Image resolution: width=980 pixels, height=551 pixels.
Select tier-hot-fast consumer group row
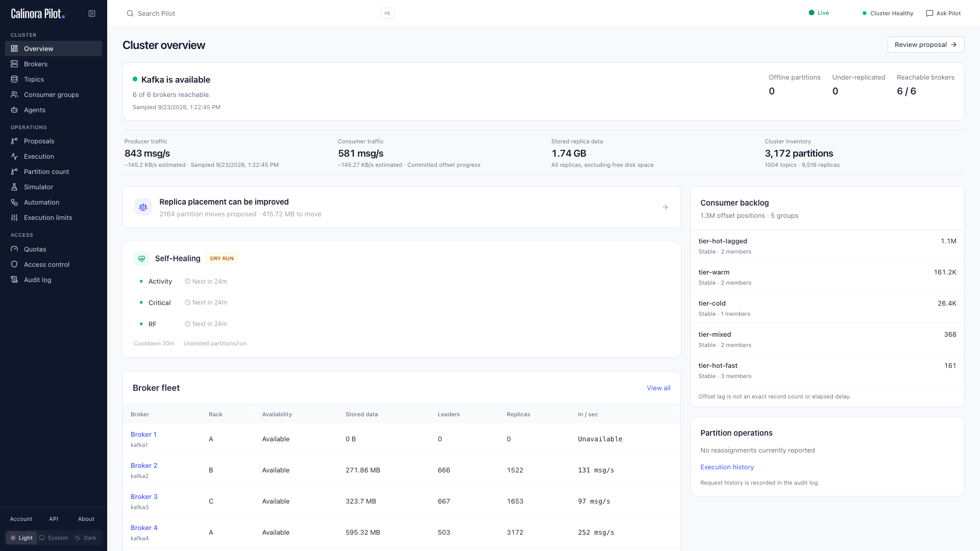pos(827,370)
